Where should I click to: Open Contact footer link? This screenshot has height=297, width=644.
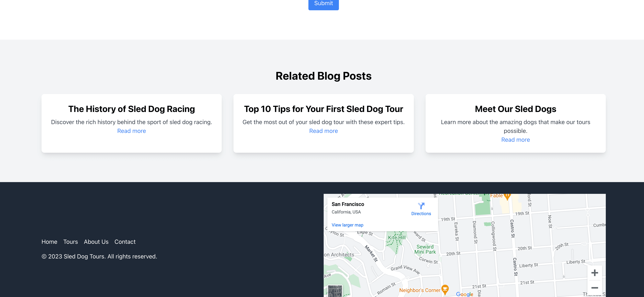(125, 242)
